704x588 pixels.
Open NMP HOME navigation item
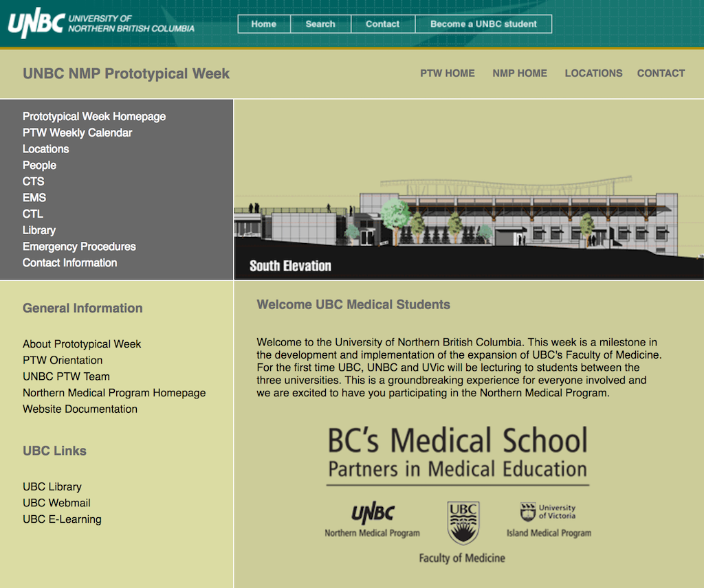tap(520, 73)
